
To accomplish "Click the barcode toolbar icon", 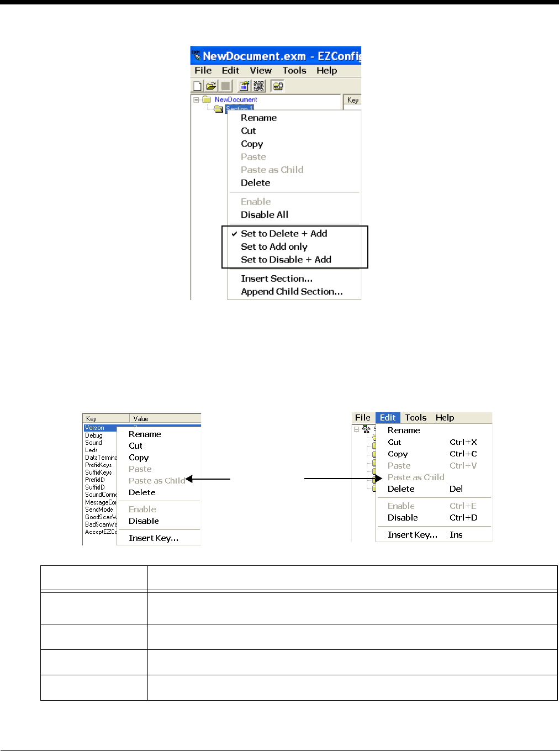I will tap(258, 86).
